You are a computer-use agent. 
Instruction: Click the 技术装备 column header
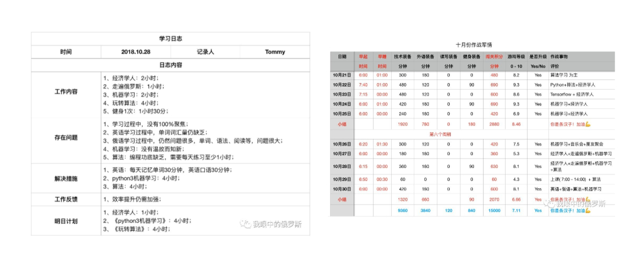[403, 56]
